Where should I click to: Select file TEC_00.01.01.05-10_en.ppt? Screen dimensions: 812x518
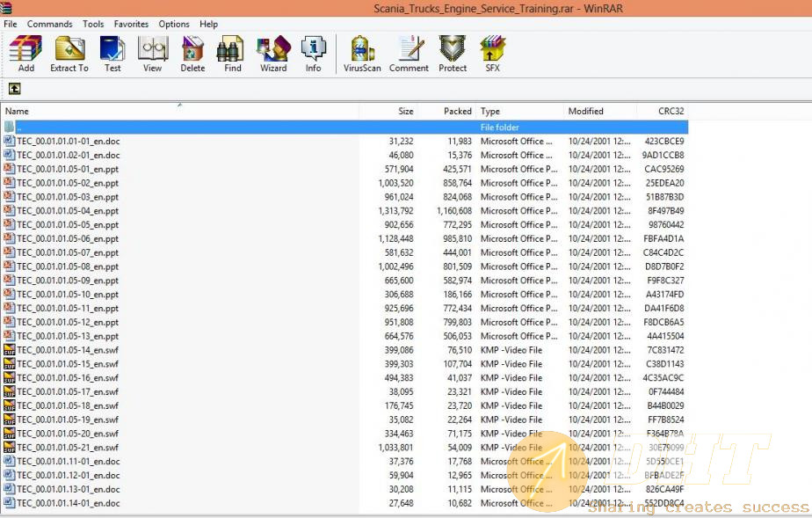[x=344, y=295]
